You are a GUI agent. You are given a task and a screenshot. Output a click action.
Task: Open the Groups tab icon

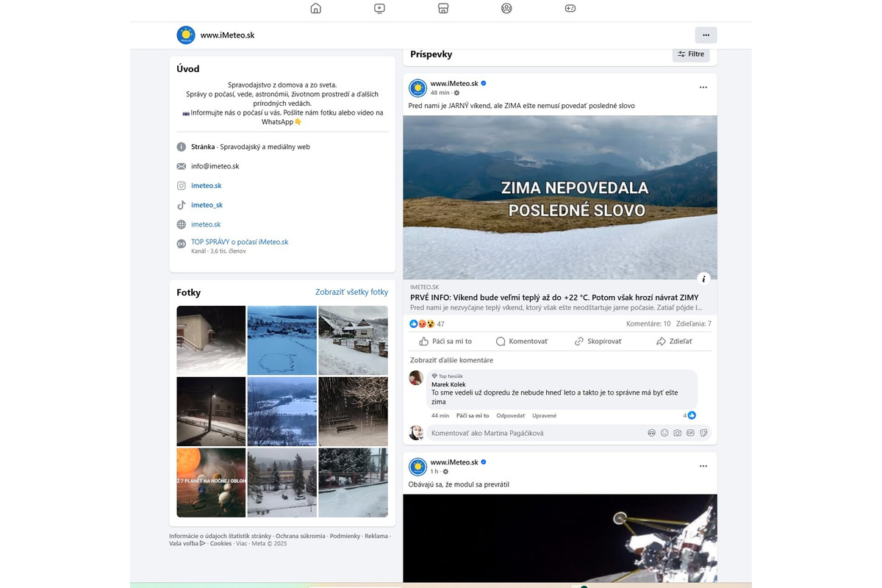pyautogui.click(x=506, y=9)
